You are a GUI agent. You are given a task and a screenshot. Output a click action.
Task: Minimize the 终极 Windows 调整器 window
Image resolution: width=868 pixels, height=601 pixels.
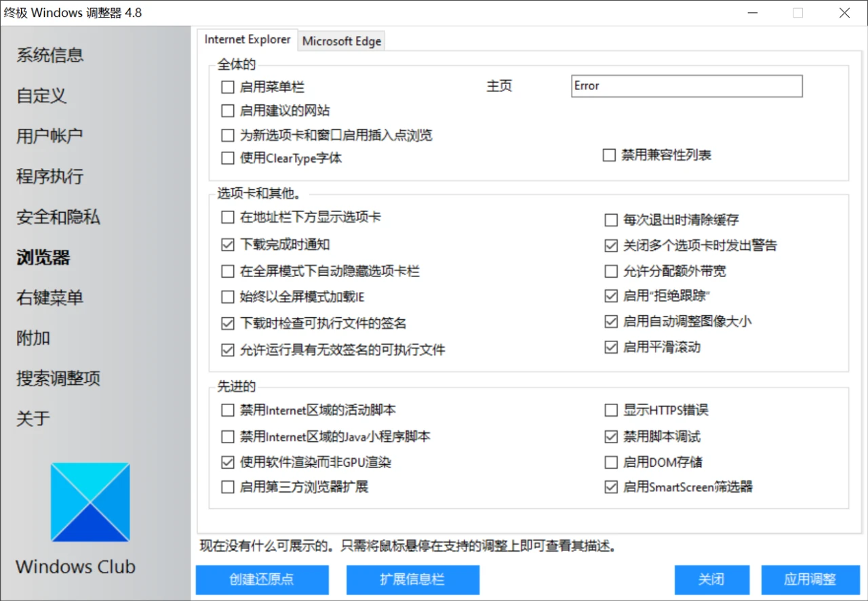[753, 13]
